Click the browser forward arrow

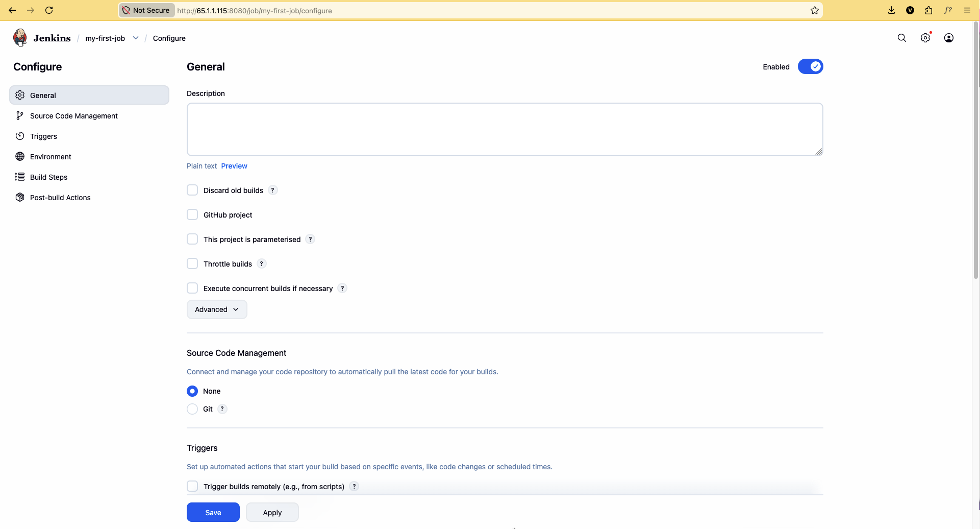31,10
